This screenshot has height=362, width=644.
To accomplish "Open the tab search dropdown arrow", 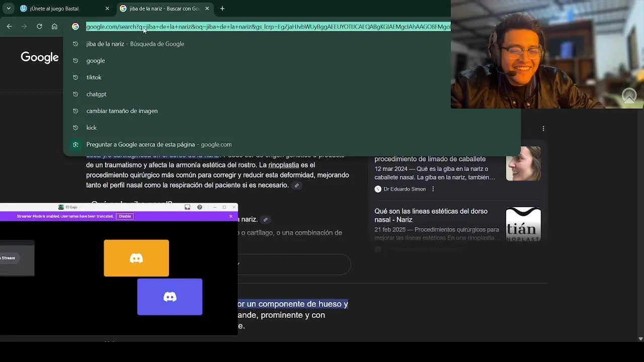I will point(9,9).
